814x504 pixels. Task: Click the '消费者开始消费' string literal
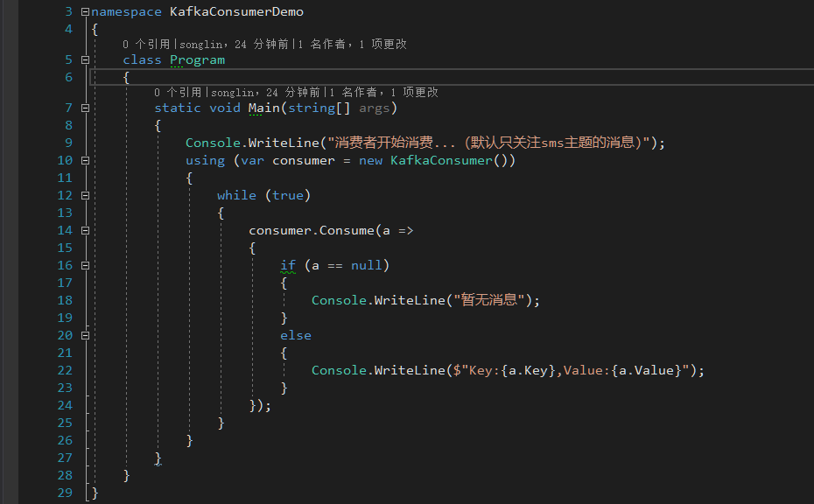point(489,143)
